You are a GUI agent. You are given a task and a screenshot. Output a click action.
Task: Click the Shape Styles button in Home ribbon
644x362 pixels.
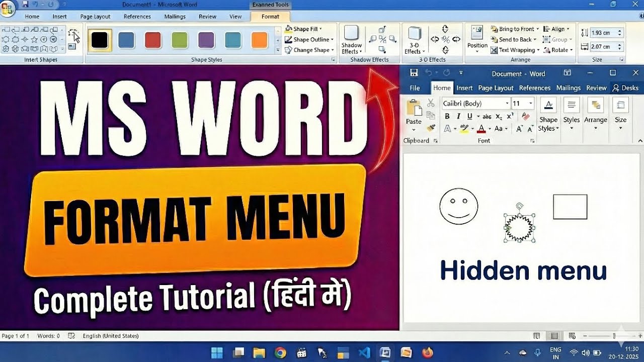(x=548, y=115)
